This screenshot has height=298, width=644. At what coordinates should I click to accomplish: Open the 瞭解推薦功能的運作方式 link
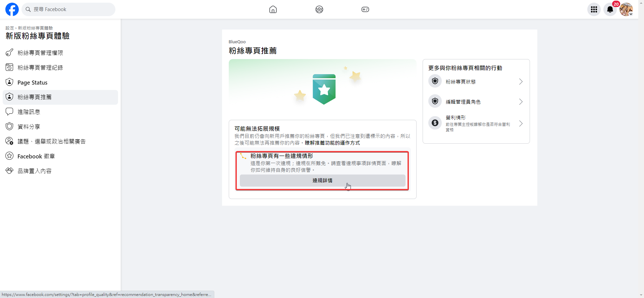[332, 143]
